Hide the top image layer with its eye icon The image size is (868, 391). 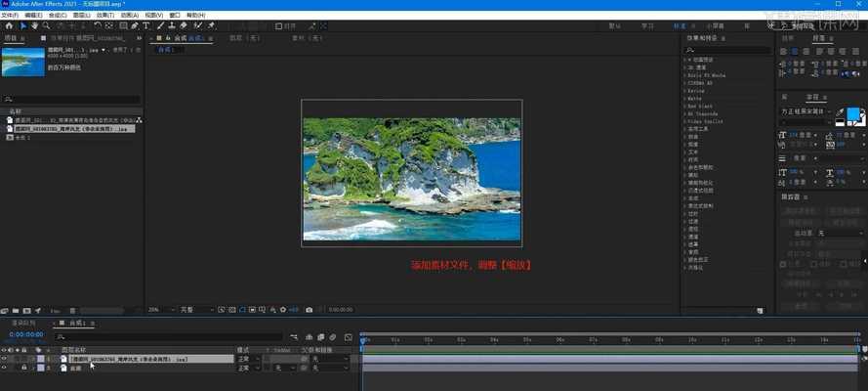click(x=4, y=359)
